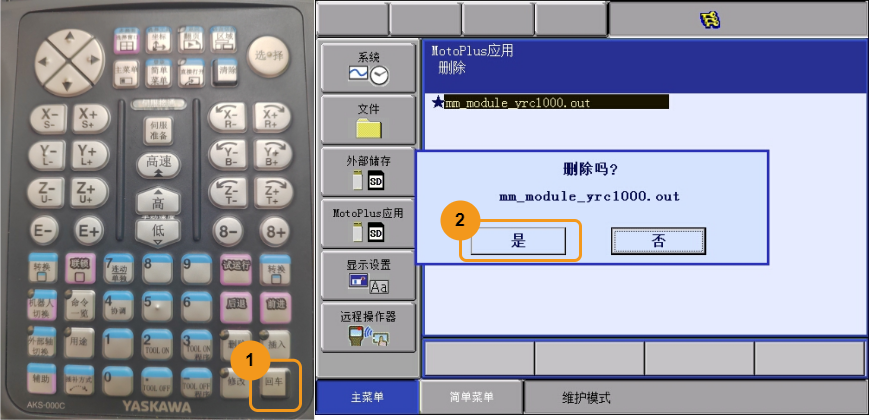
Task: Open the 外部储存 external storage menu
Action: coord(368,171)
